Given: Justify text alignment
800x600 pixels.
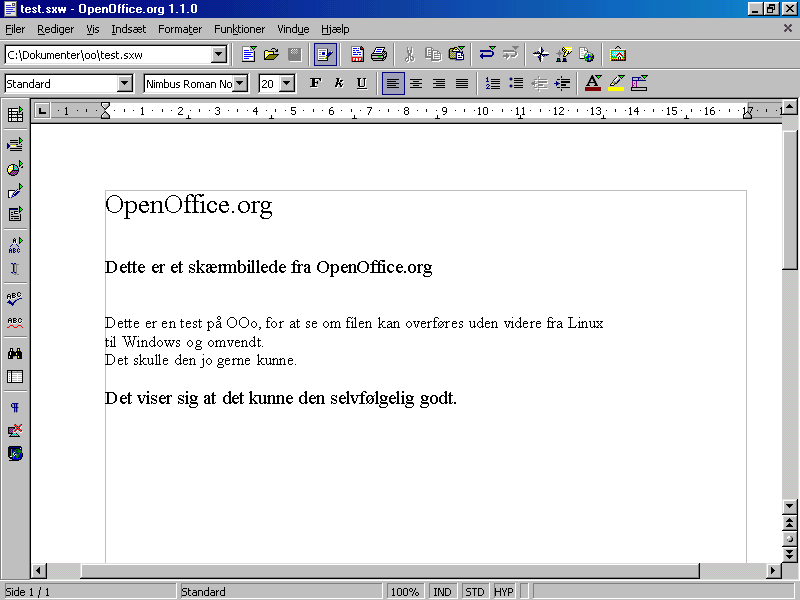Looking at the screenshot, I should (462, 83).
